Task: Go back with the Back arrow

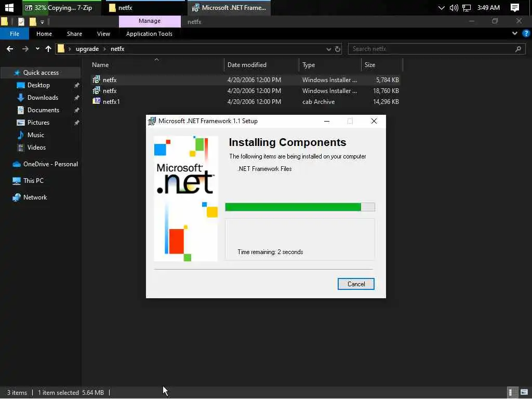Action: point(10,49)
